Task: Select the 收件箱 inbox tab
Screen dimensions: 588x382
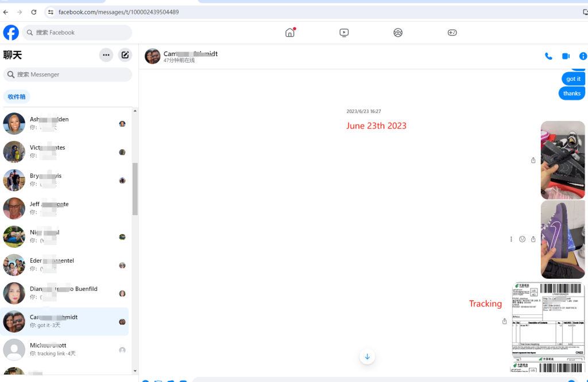Action: (17, 97)
